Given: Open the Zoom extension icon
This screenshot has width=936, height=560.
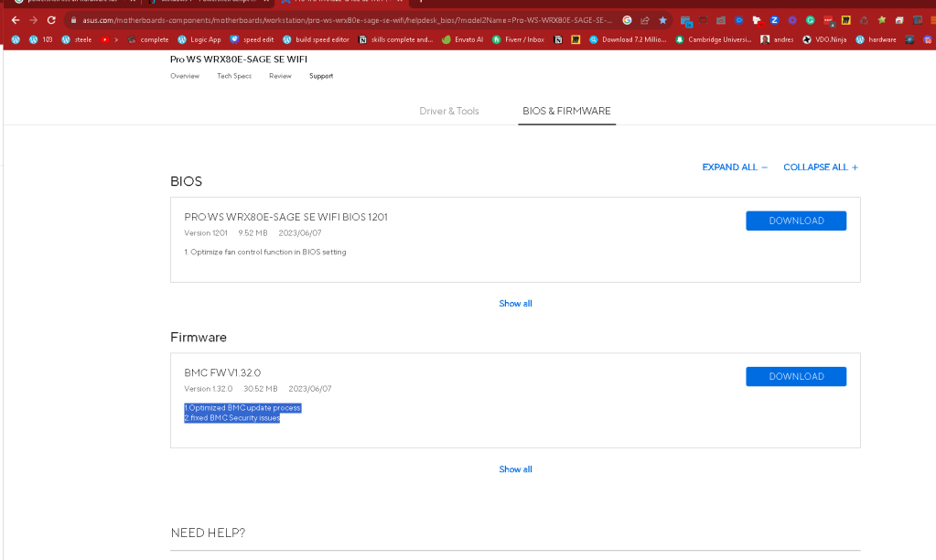Looking at the screenshot, I should (x=774, y=20).
